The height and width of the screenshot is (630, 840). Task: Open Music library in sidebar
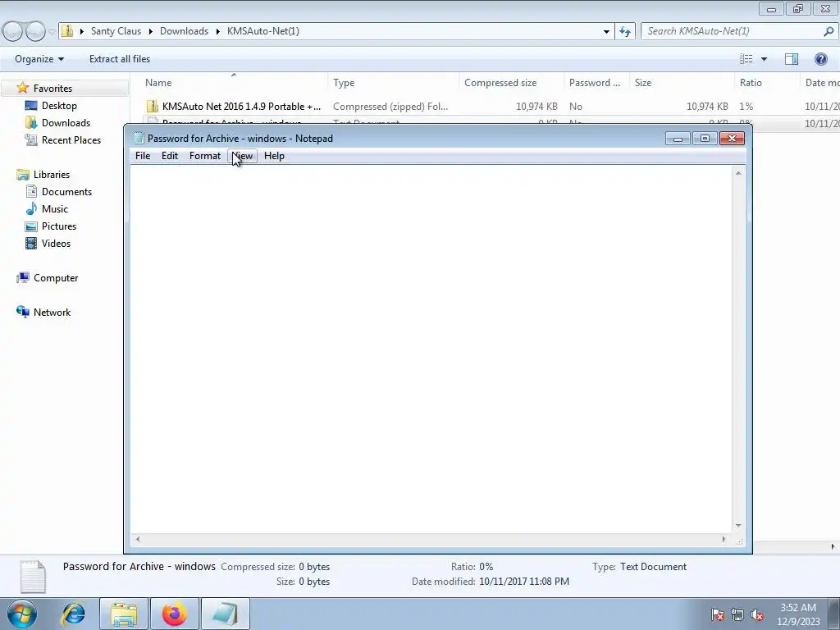click(x=55, y=209)
